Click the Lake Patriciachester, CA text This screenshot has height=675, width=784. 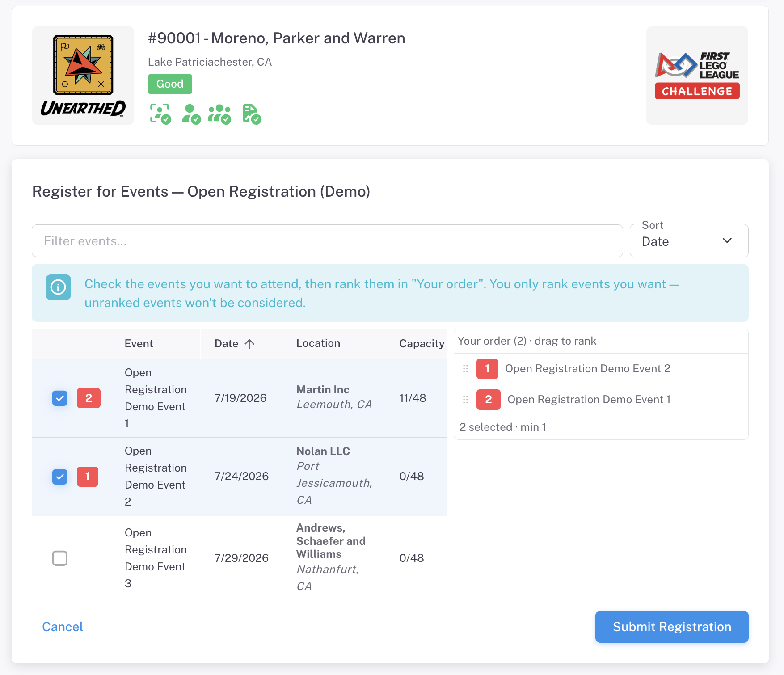pyautogui.click(x=210, y=62)
